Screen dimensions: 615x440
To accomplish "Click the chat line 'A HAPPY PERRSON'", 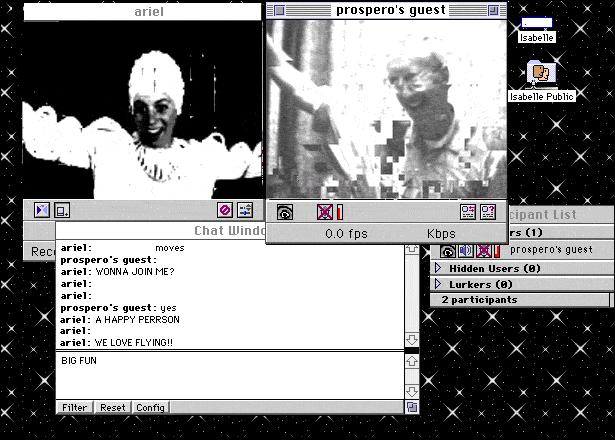I will (137, 320).
